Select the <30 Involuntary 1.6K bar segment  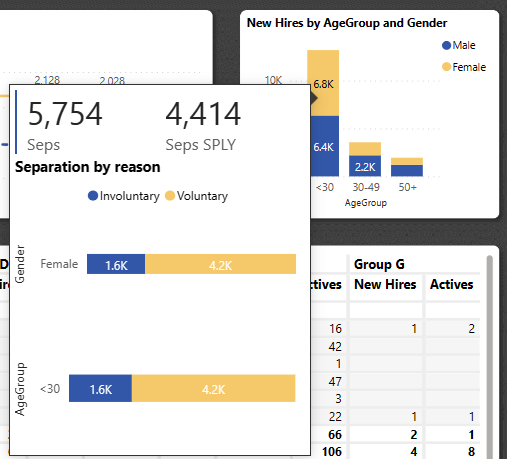coord(100,388)
